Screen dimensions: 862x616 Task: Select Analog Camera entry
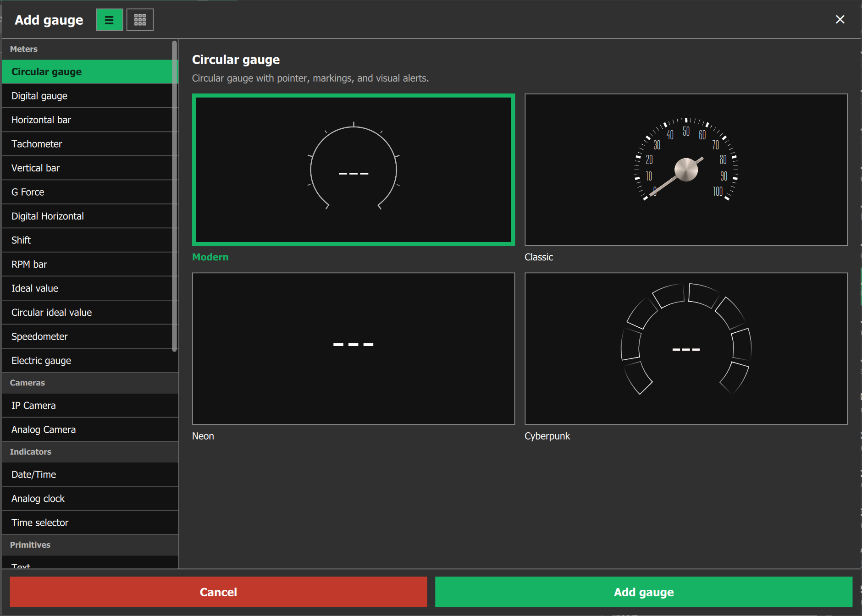coord(90,429)
